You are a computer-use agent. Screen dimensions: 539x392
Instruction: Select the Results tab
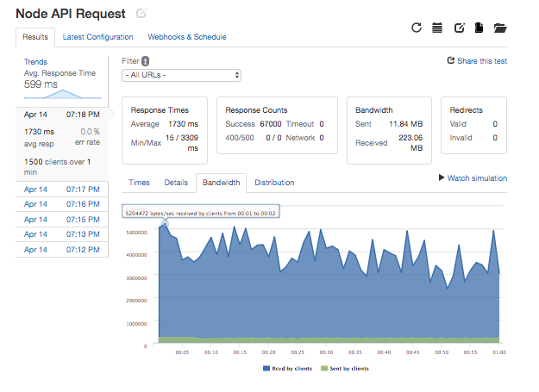[x=35, y=37]
